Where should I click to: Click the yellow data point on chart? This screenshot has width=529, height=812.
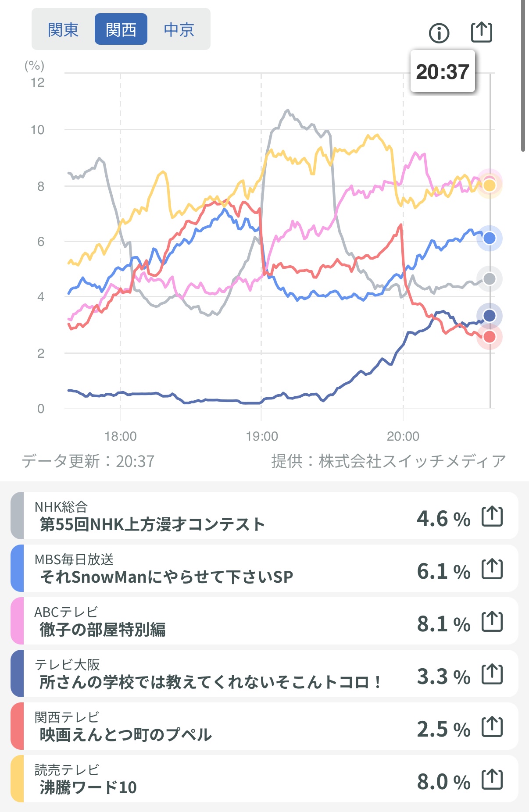(490, 185)
